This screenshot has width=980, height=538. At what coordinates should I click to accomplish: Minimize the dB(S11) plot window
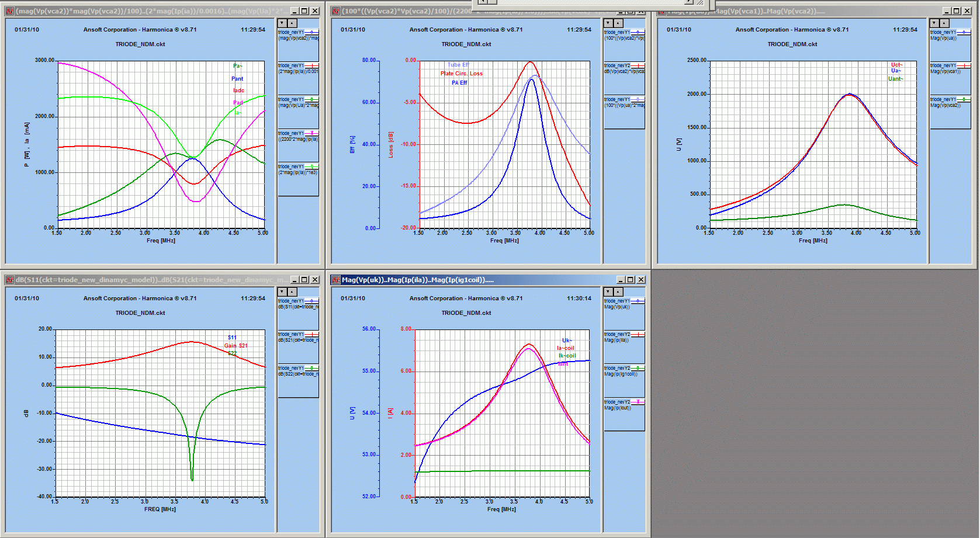coord(295,280)
